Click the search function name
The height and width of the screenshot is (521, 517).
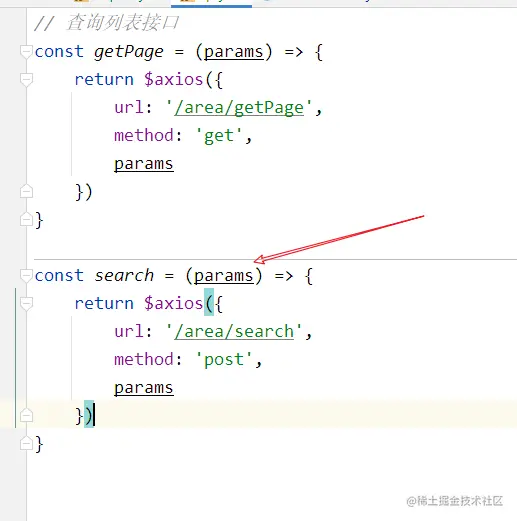(124, 276)
